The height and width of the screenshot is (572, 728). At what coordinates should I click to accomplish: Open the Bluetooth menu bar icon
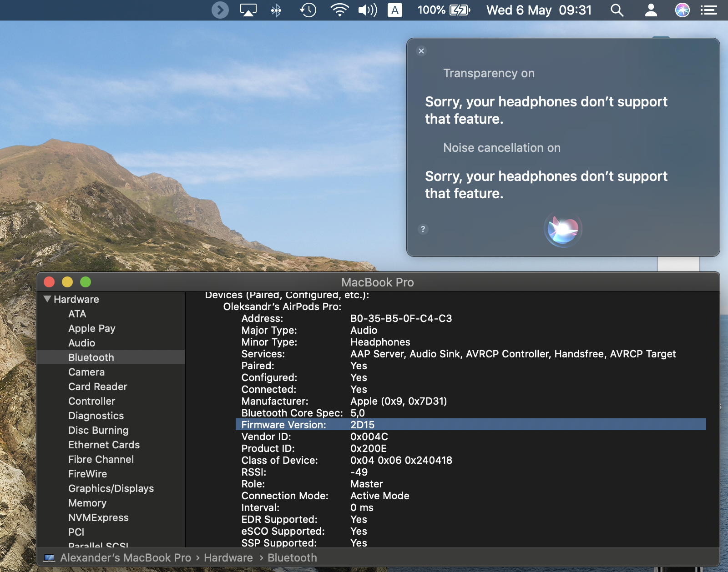[276, 10]
